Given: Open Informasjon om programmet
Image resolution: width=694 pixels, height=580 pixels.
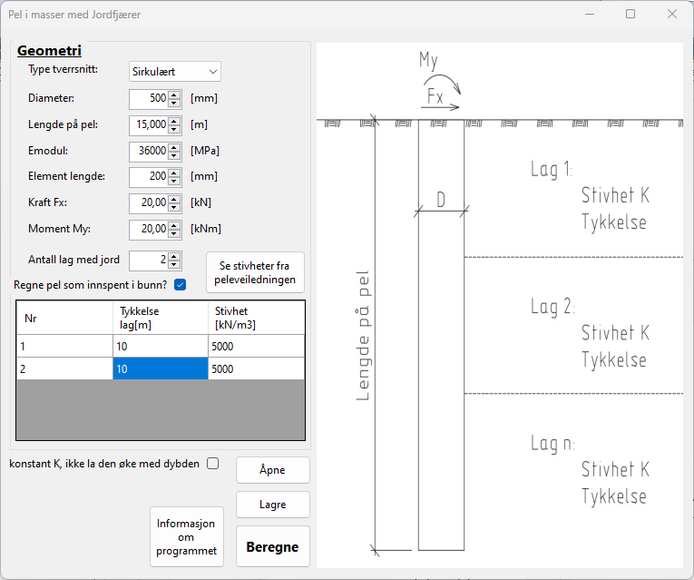Looking at the screenshot, I should point(186,537).
